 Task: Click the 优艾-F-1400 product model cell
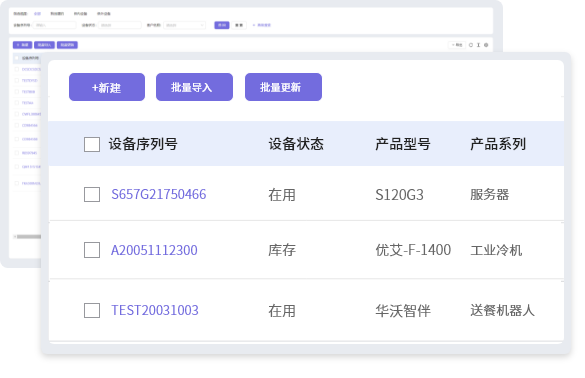point(413,250)
